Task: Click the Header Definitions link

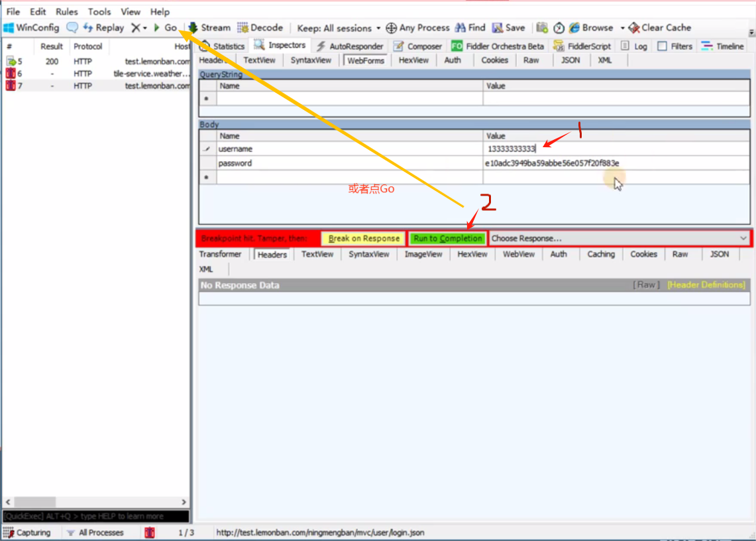Action: point(706,284)
